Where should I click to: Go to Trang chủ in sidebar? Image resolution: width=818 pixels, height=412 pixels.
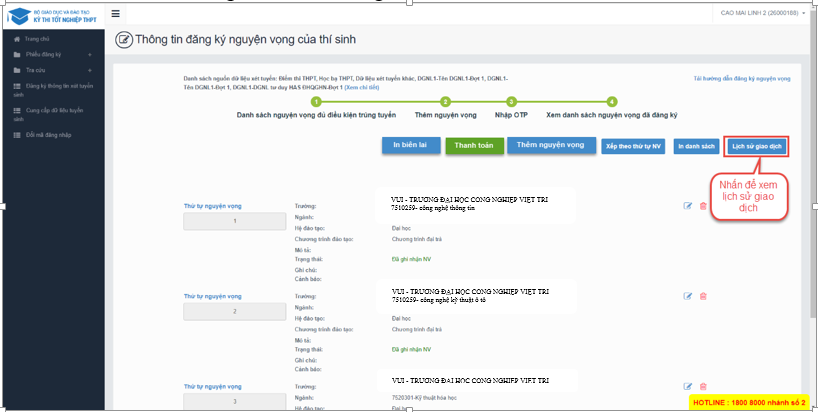pyautogui.click(x=38, y=38)
